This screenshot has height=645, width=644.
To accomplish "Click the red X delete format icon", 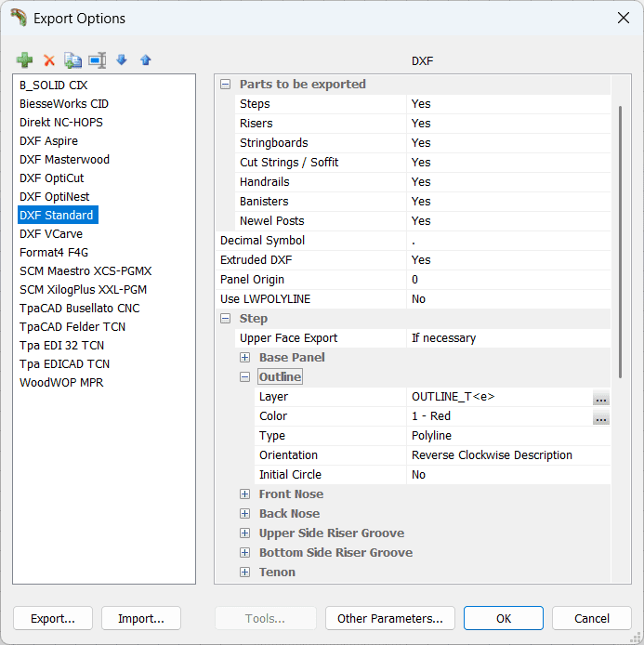I will (49, 60).
